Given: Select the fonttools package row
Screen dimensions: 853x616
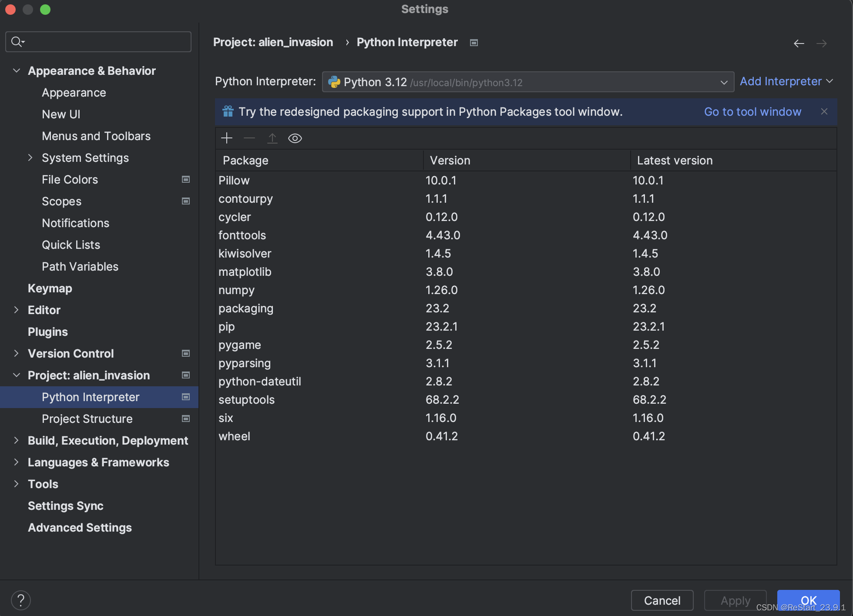Looking at the screenshot, I should [x=526, y=235].
